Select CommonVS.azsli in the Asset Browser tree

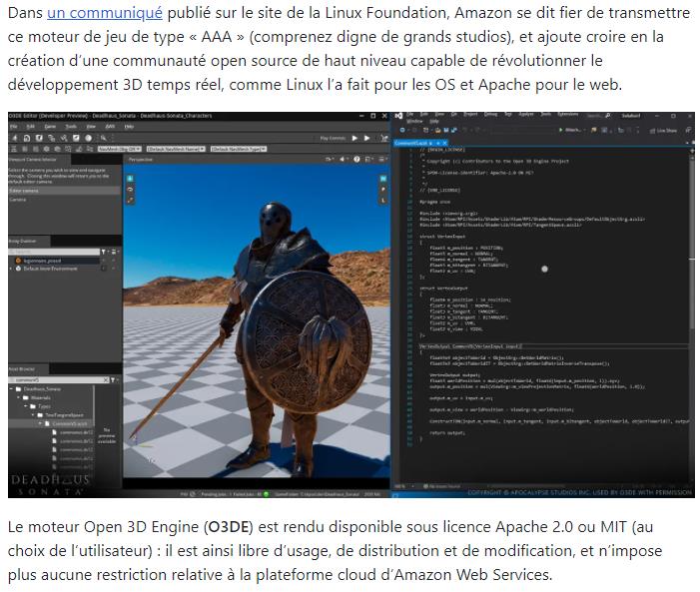(x=70, y=423)
